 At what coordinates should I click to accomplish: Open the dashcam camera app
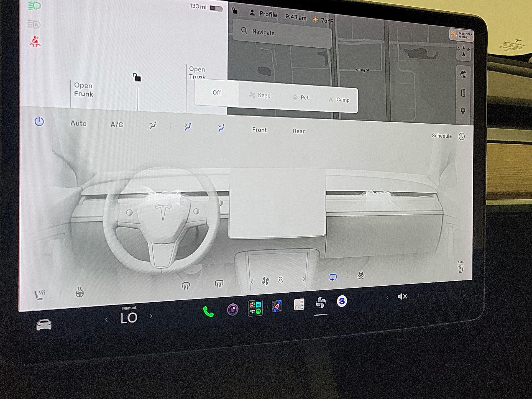pyautogui.click(x=233, y=310)
